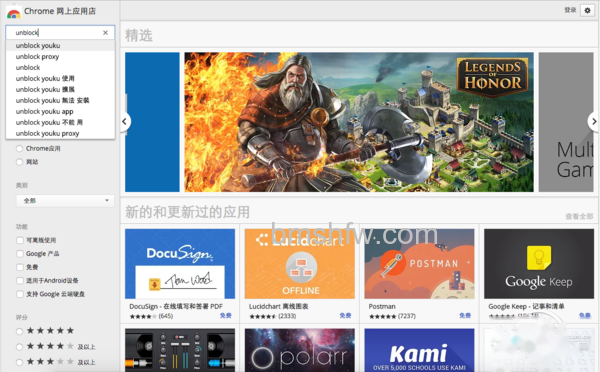600x372 pixels.
Task: Click 免费 label on DocuSign card
Action: point(226,316)
